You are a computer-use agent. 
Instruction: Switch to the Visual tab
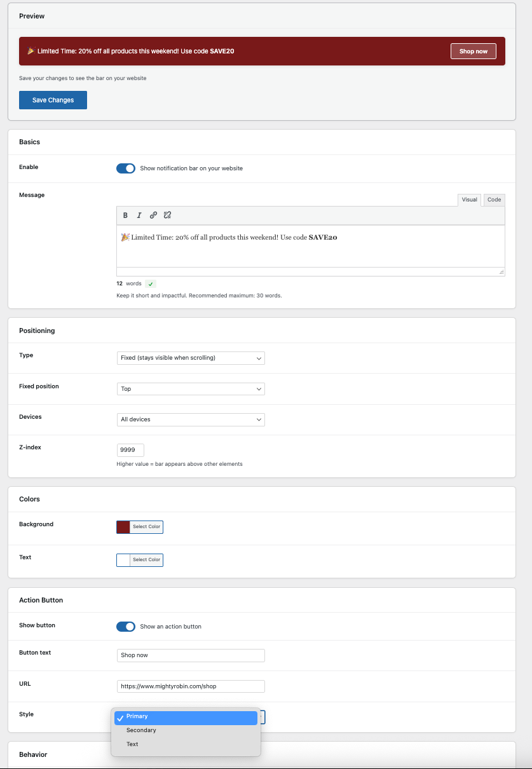pos(469,200)
